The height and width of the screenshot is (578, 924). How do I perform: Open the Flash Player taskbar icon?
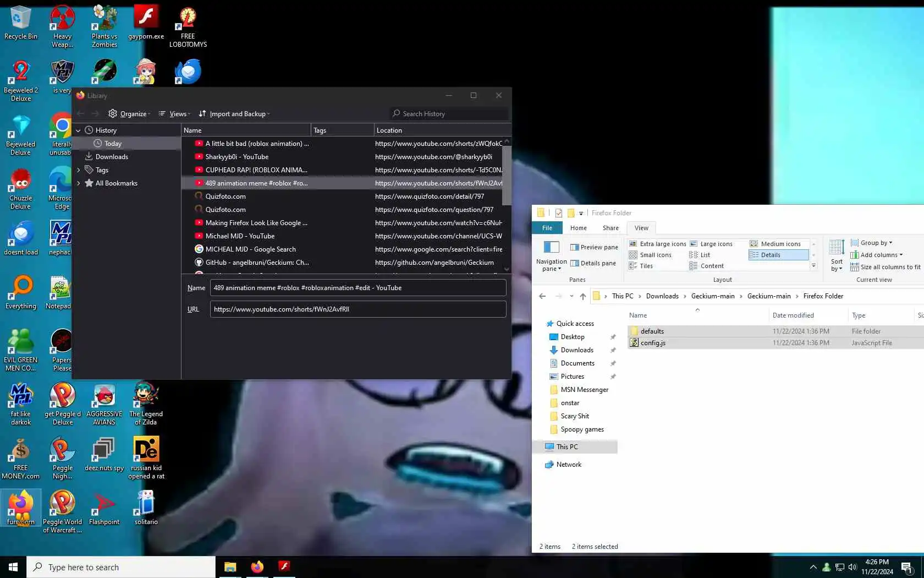pos(284,566)
